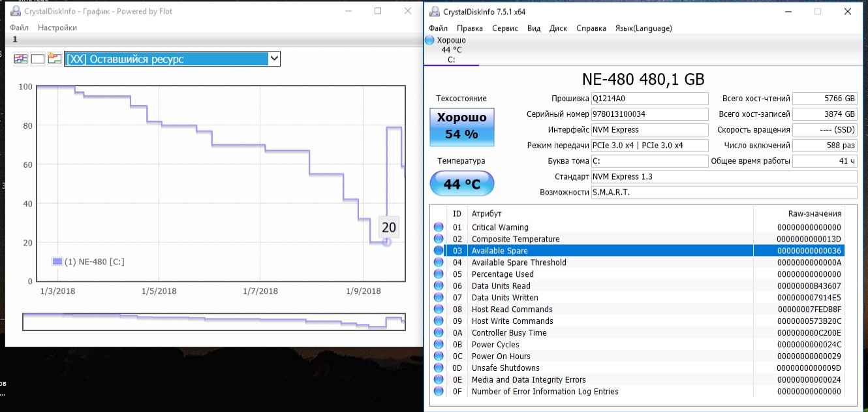This screenshot has width=868, height=412.
Task: Click the Прошивка field Q1214A0
Action: tap(649, 99)
